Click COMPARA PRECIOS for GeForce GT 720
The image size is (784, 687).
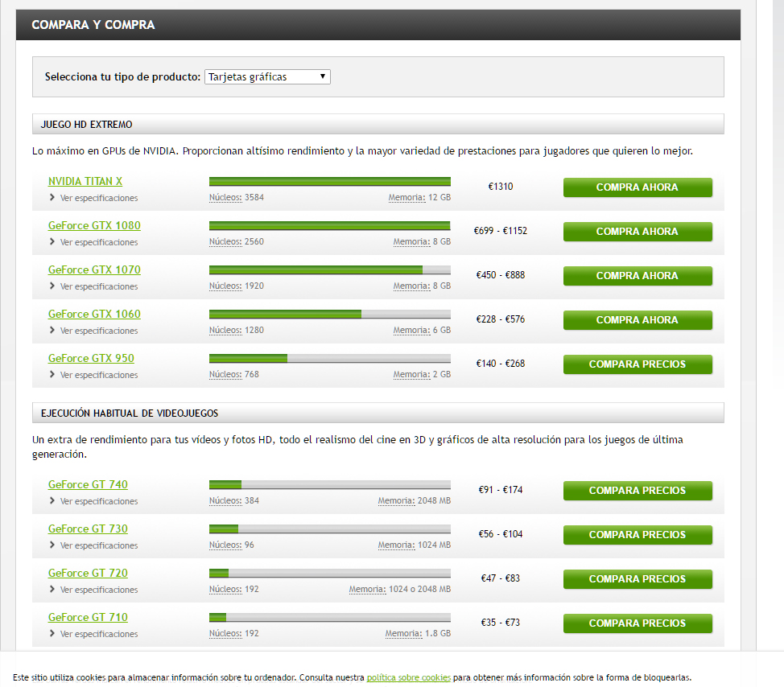[x=638, y=579]
